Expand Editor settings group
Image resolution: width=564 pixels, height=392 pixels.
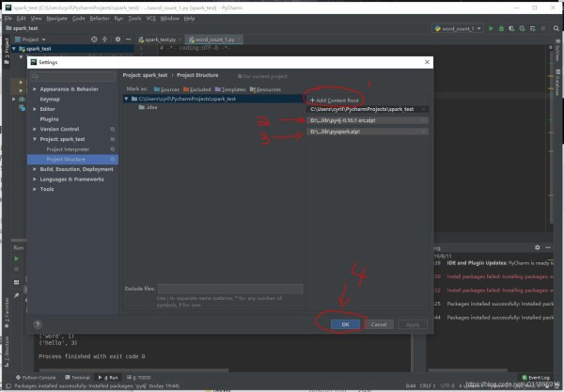click(x=35, y=109)
